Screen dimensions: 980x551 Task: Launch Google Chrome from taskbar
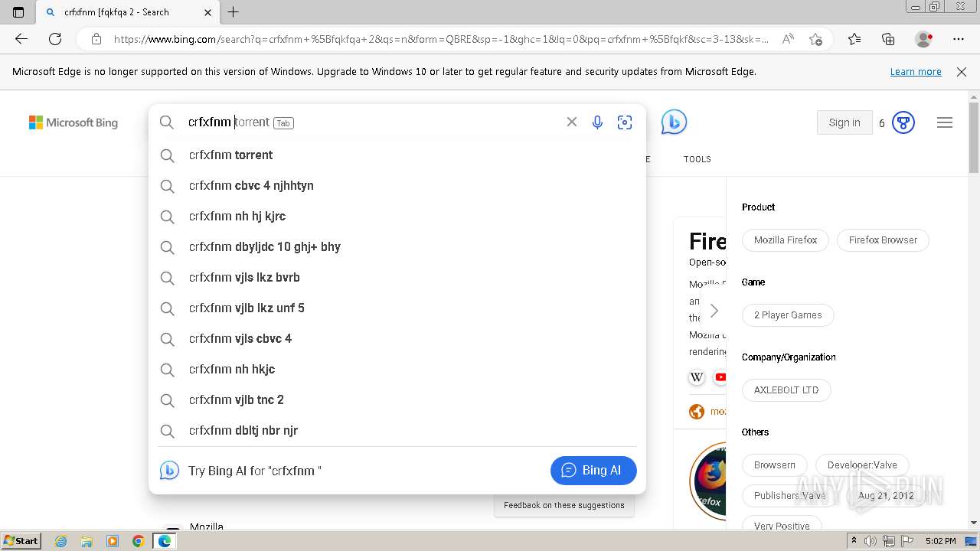point(139,541)
